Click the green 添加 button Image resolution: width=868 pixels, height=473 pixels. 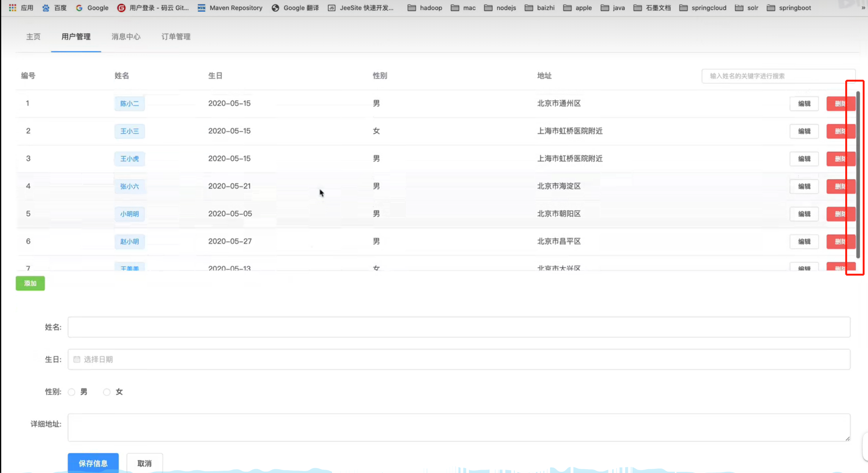[x=30, y=283]
